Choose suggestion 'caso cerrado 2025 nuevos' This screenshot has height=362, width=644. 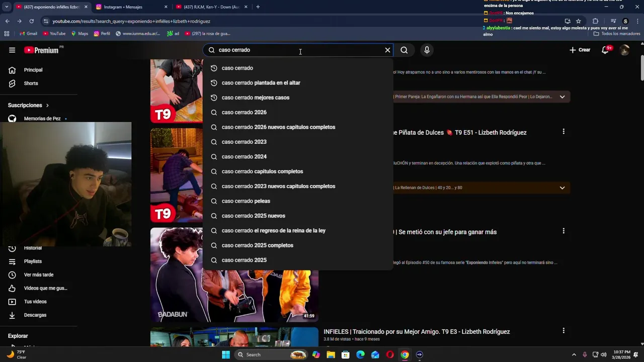298,216
